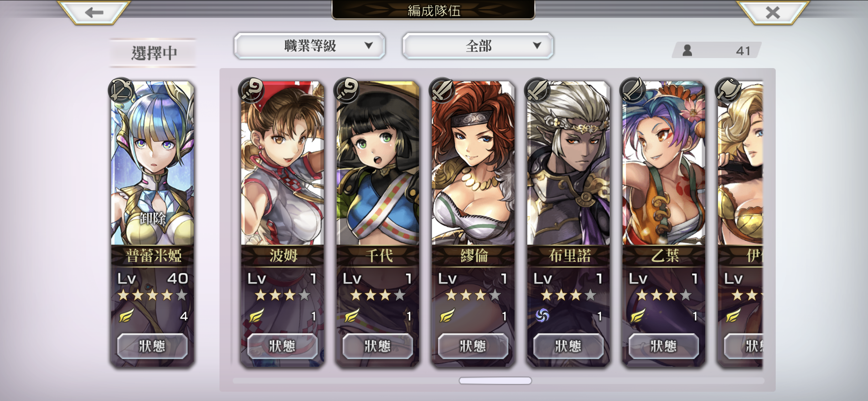Expand the arrow on the 全部 dropdown
The height and width of the screenshot is (401, 868).
point(537,46)
